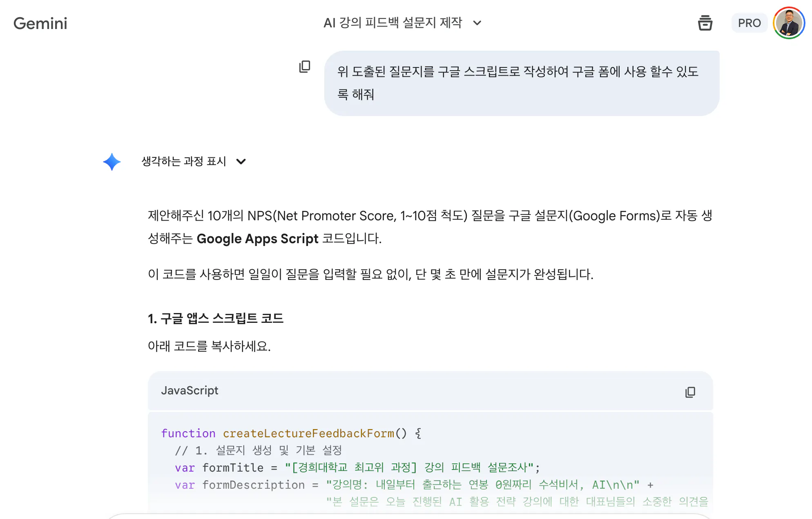This screenshot has width=812, height=519.
Task: Click the chevron next to '생각하는 과정 표시'
Action: pos(241,161)
